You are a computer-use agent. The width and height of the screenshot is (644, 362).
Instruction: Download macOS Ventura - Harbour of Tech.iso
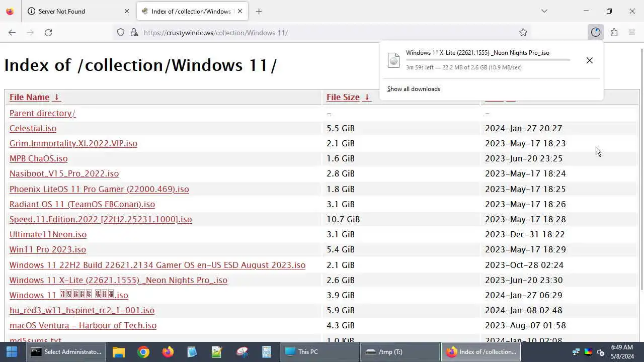click(x=83, y=325)
